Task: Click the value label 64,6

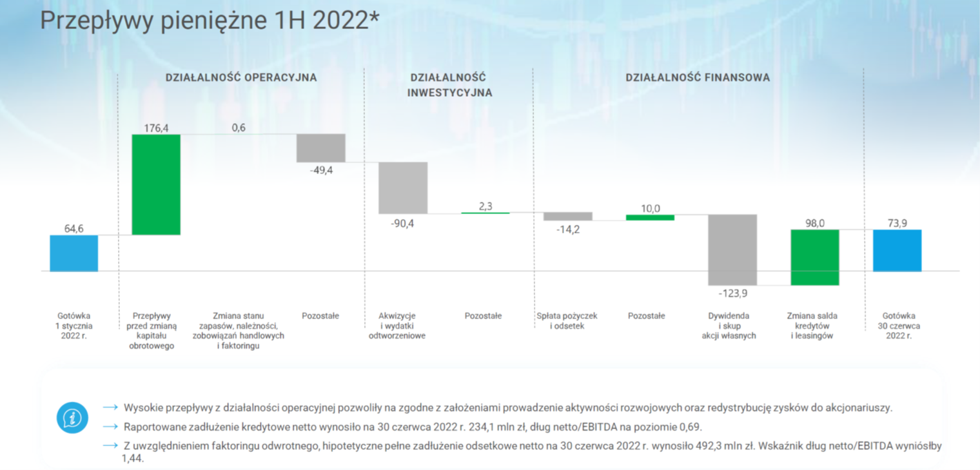Action: [x=73, y=228]
